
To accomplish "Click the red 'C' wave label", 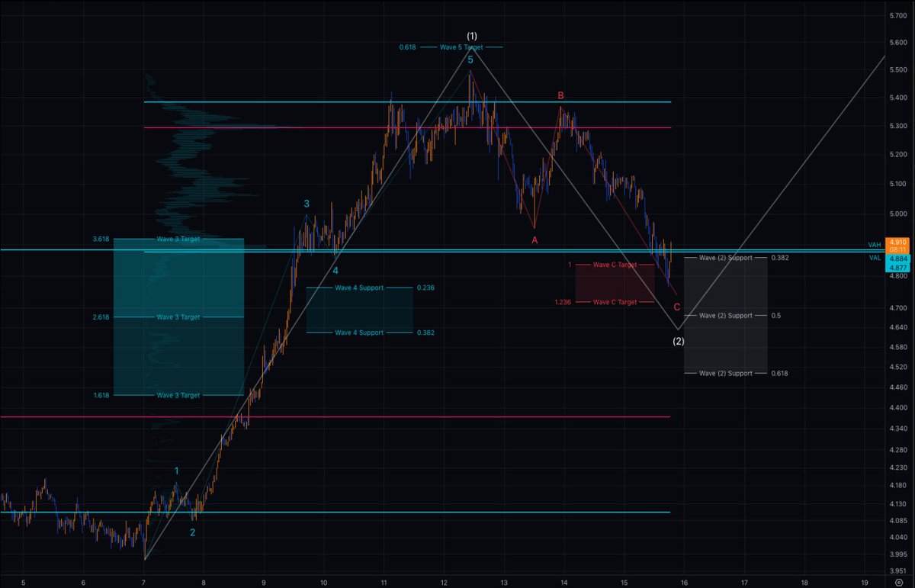I will [676, 307].
